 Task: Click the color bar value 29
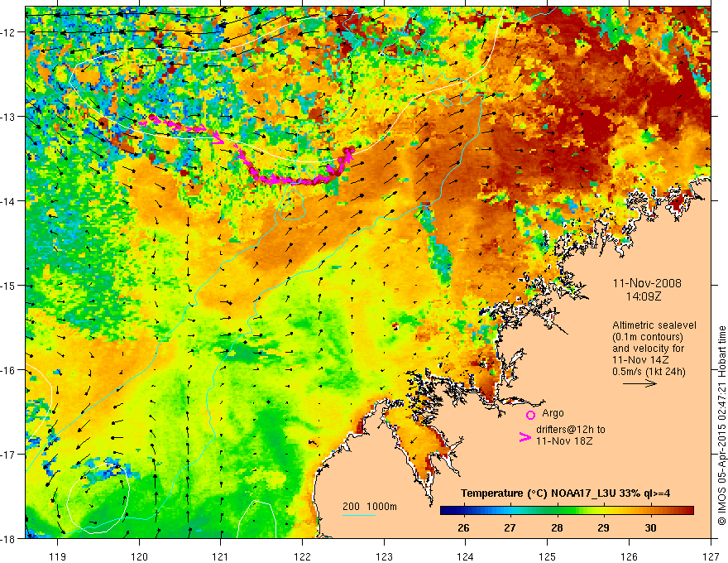pos(603,527)
